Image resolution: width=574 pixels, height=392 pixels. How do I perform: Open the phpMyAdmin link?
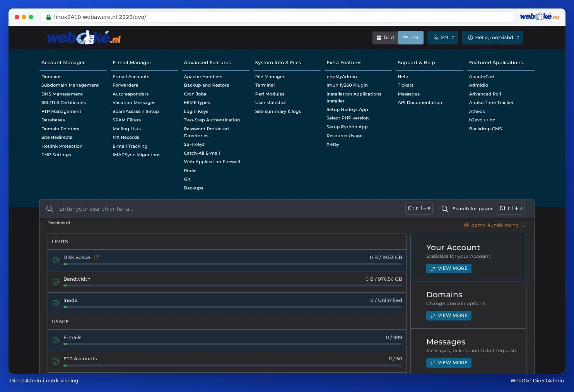tap(342, 77)
